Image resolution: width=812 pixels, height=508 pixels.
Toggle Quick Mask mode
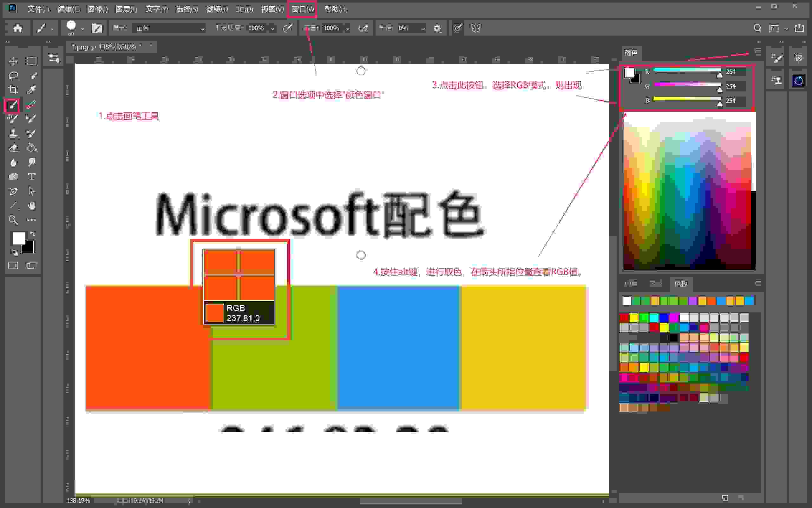(x=13, y=265)
